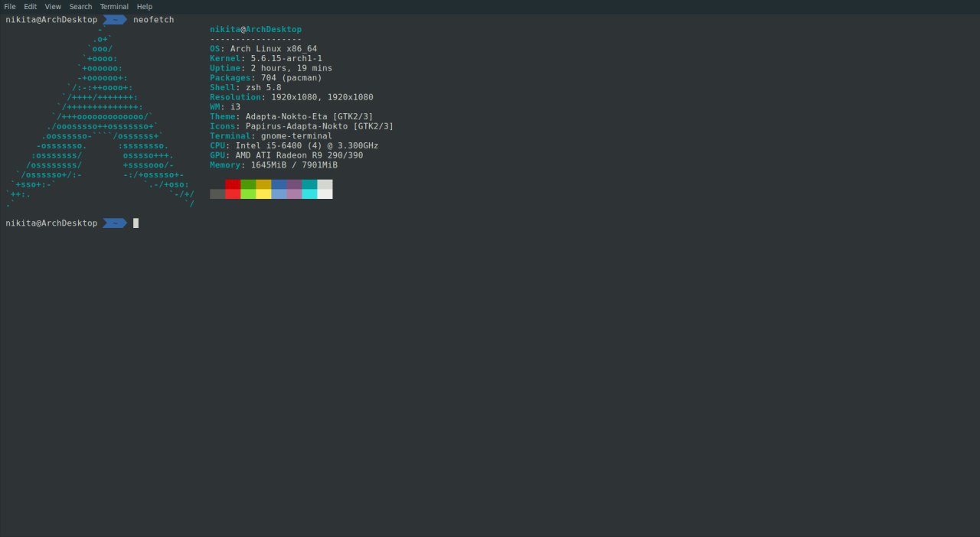Click the 'Resolution: 1920x1080, 1920x1080' line

point(292,97)
